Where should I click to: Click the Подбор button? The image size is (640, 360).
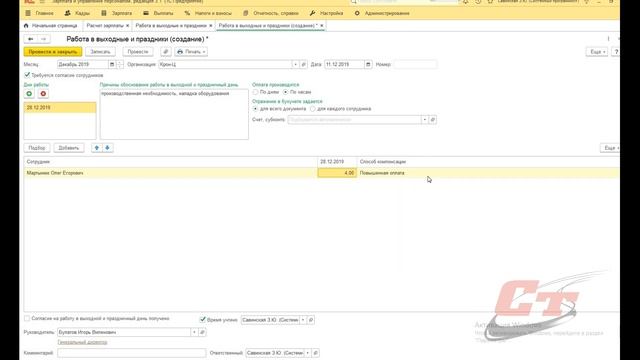click(37, 148)
